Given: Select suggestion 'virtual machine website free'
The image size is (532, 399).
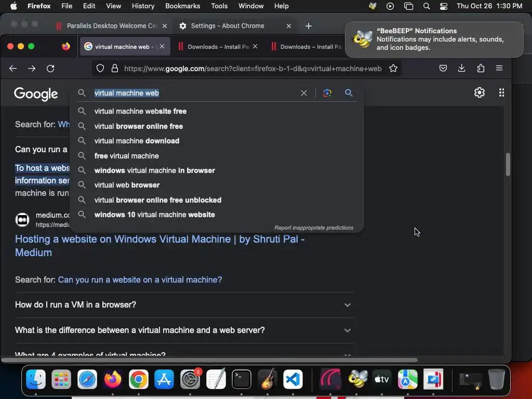Looking at the screenshot, I should point(217,111).
